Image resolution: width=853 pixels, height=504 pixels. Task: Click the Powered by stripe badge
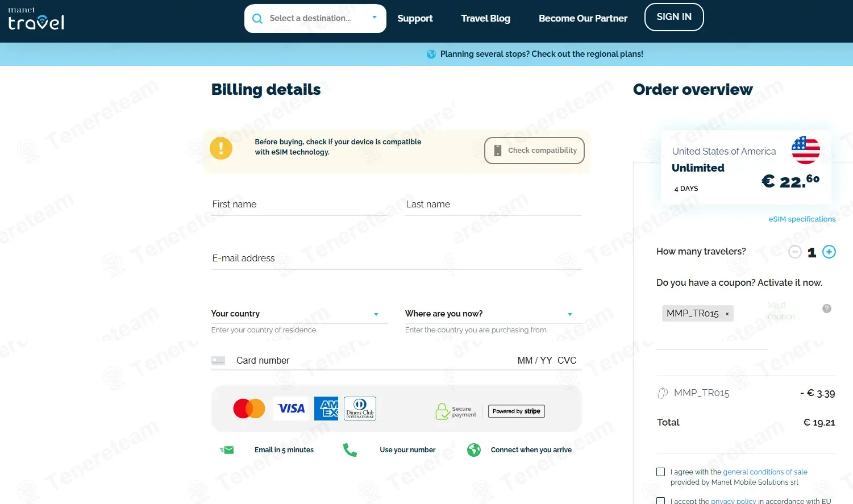[517, 411]
